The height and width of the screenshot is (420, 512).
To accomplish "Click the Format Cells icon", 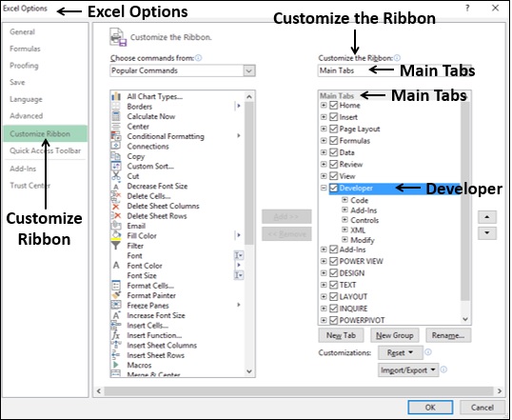I will coord(116,286).
